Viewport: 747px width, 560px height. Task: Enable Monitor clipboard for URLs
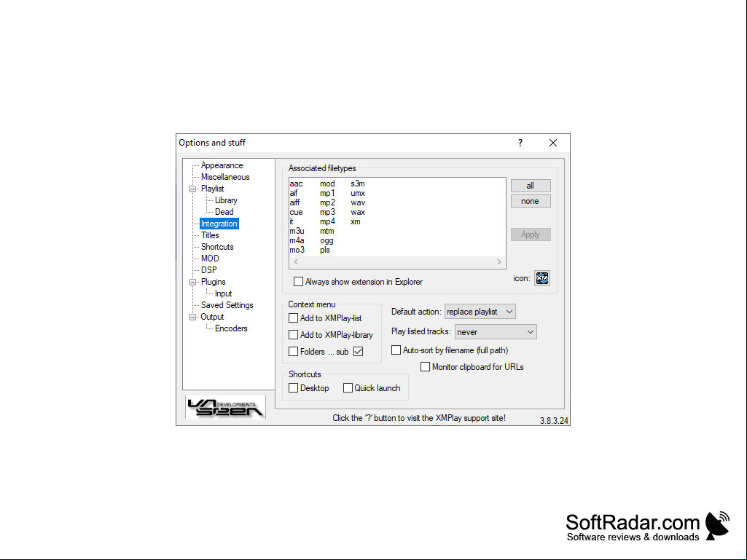click(x=425, y=367)
